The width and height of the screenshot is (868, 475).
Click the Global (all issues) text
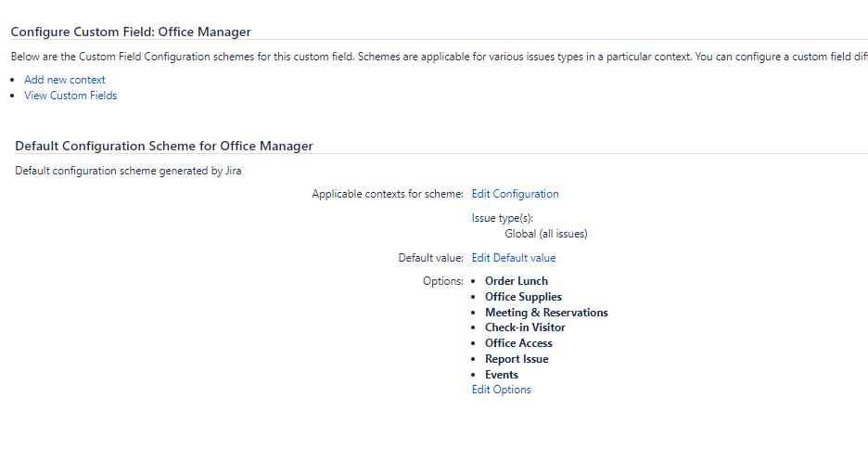[546, 234]
